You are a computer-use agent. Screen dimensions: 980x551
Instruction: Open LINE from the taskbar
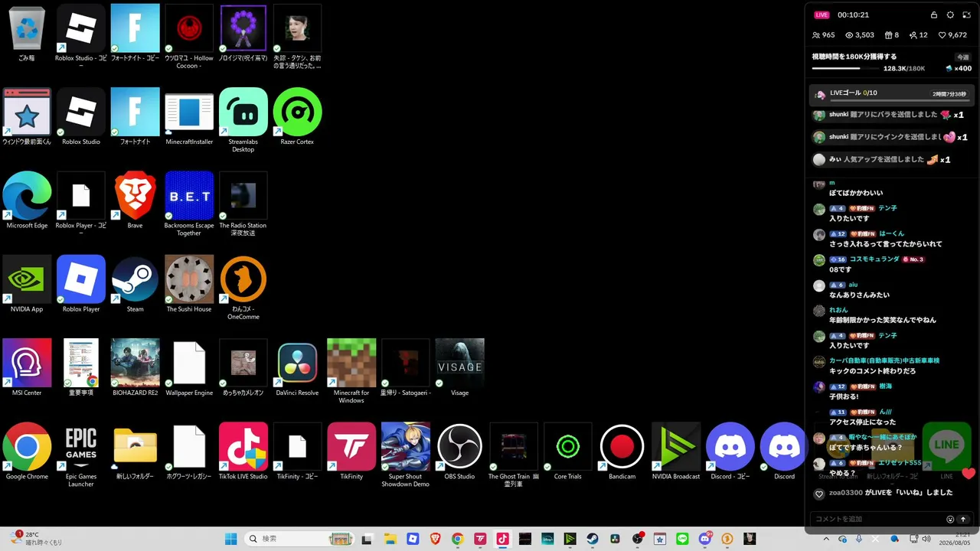pyautogui.click(x=683, y=539)
